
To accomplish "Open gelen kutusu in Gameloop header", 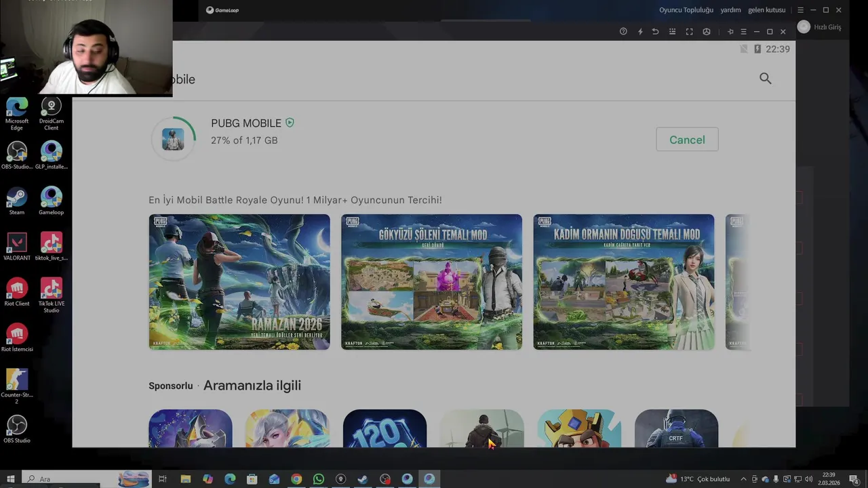I will point(766,10).
